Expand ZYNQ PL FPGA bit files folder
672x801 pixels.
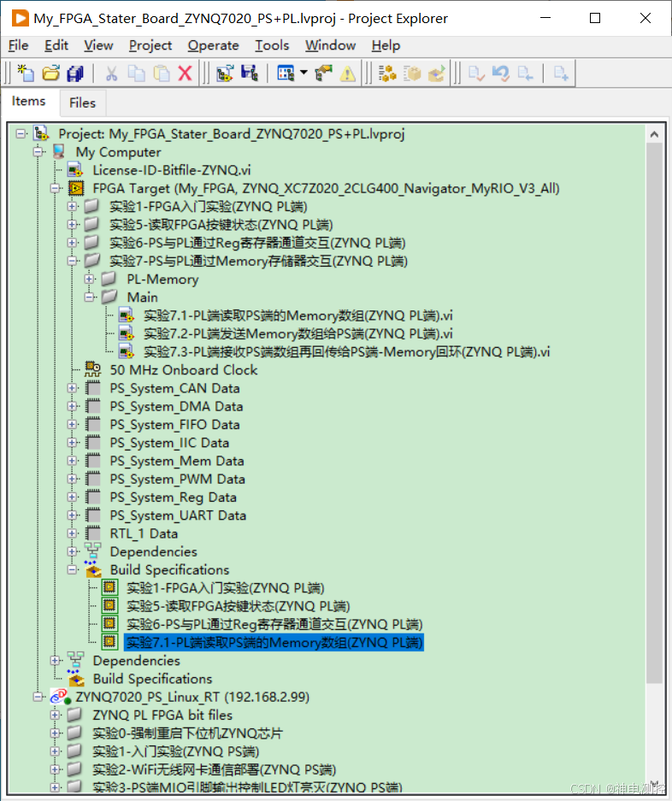tap(56, 716)
